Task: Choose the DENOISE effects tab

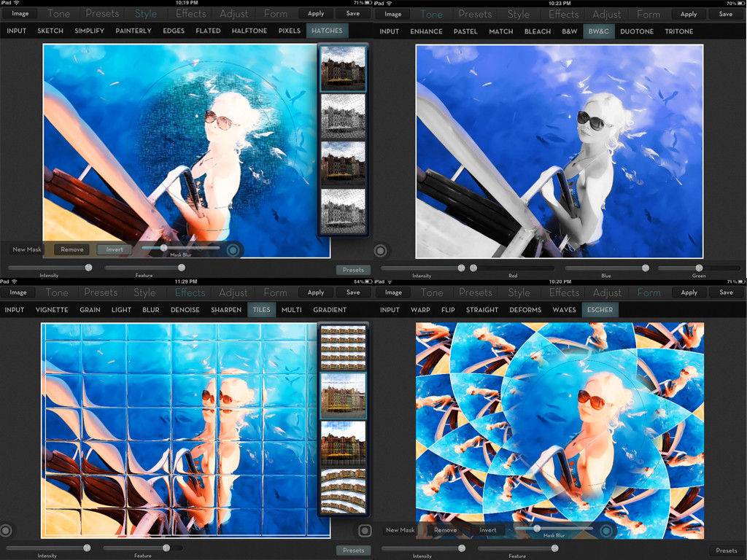Action: click(185, 309)
